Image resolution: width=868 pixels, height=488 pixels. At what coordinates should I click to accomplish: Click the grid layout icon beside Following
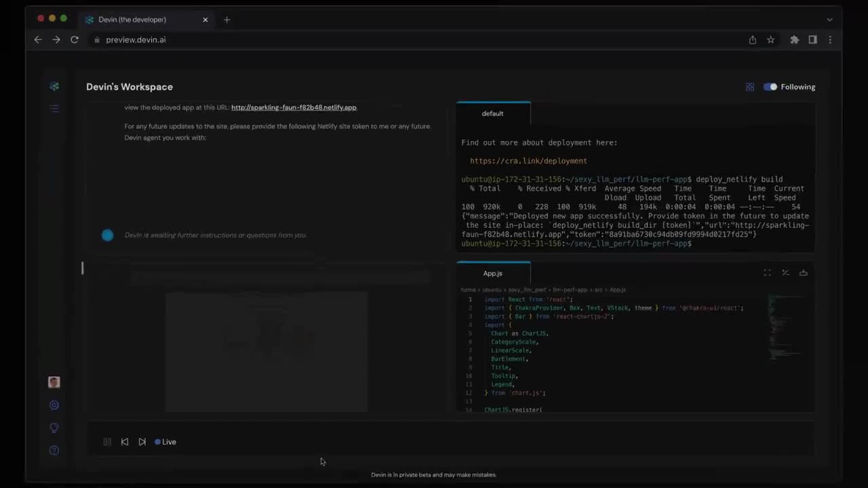click(x=750, y=87)
